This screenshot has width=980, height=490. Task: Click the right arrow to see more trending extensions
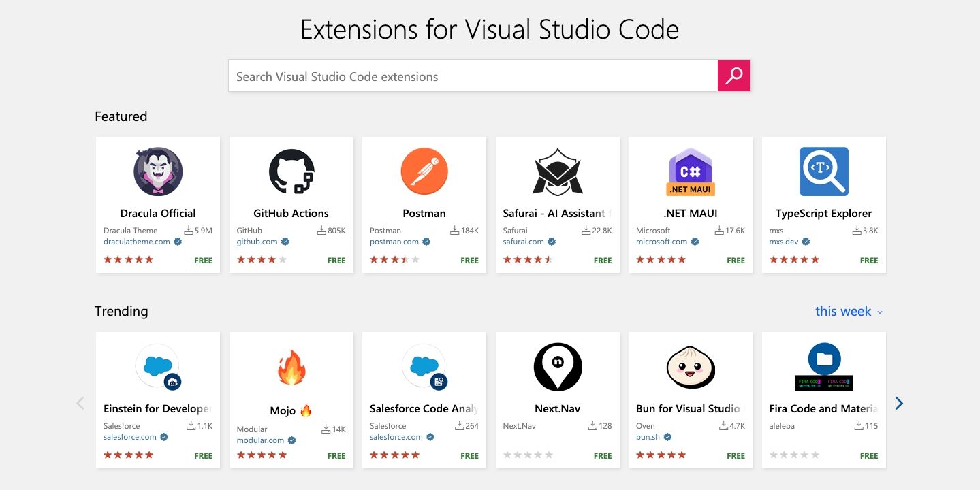tap(899, 403)
